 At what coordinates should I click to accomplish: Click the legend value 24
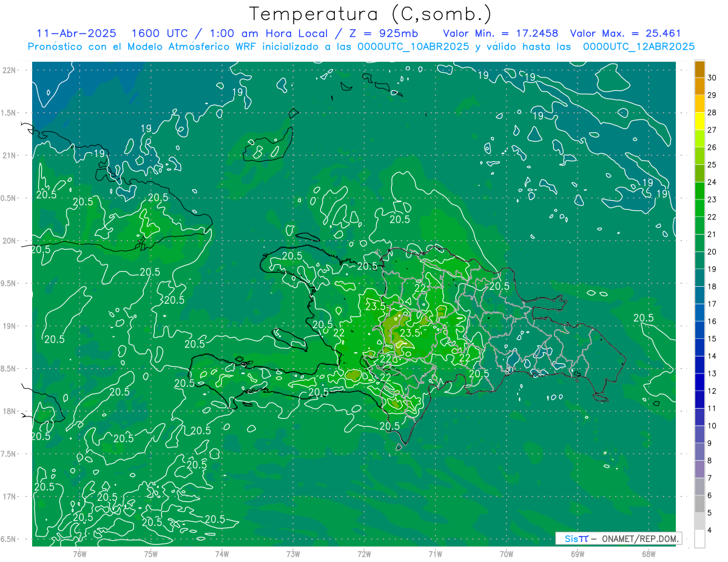pos(712,182)
